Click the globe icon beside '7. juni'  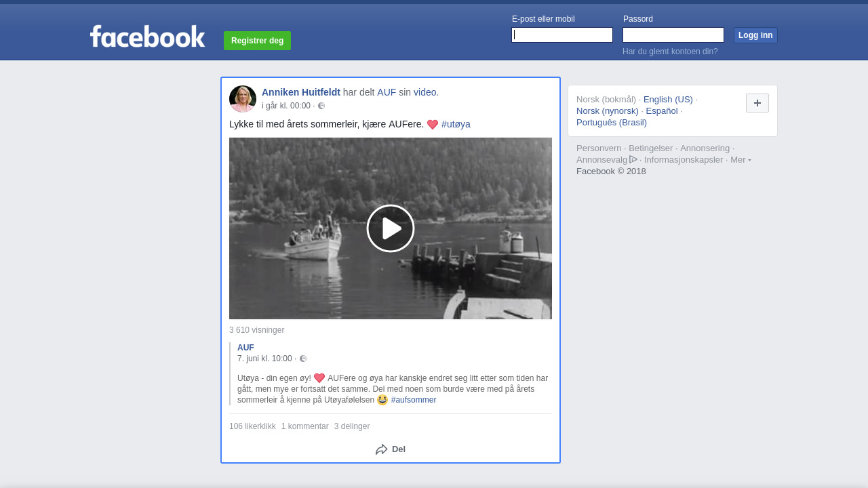303,359
